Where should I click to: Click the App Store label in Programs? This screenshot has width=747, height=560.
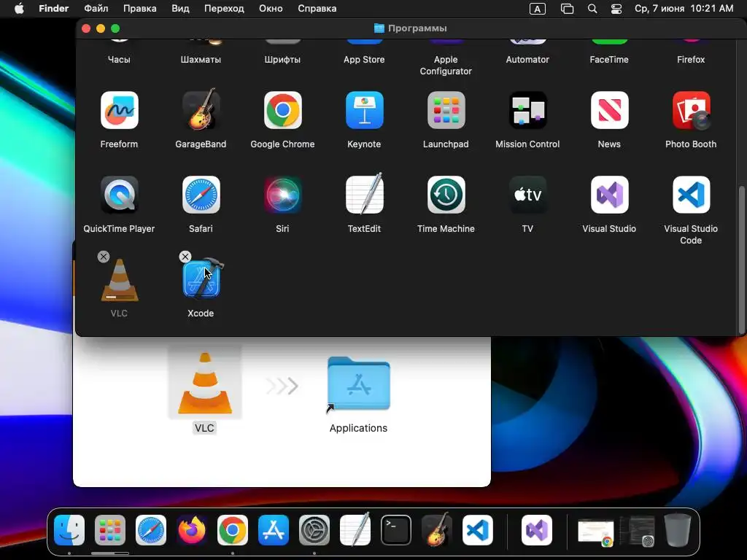pos(365,60)
